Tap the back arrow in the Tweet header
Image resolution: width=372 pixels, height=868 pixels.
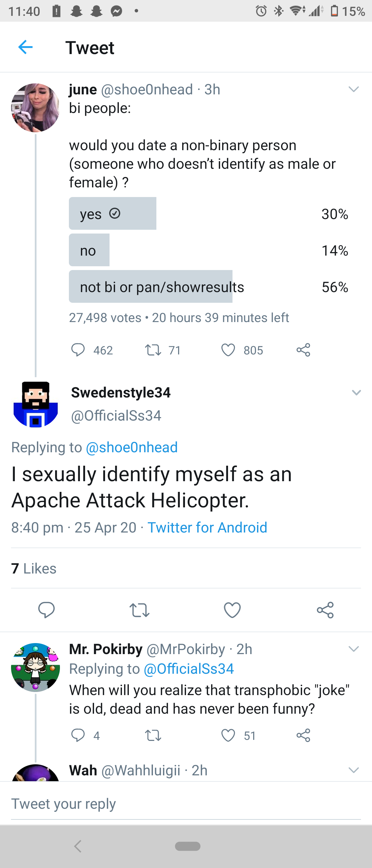[25, 47]
